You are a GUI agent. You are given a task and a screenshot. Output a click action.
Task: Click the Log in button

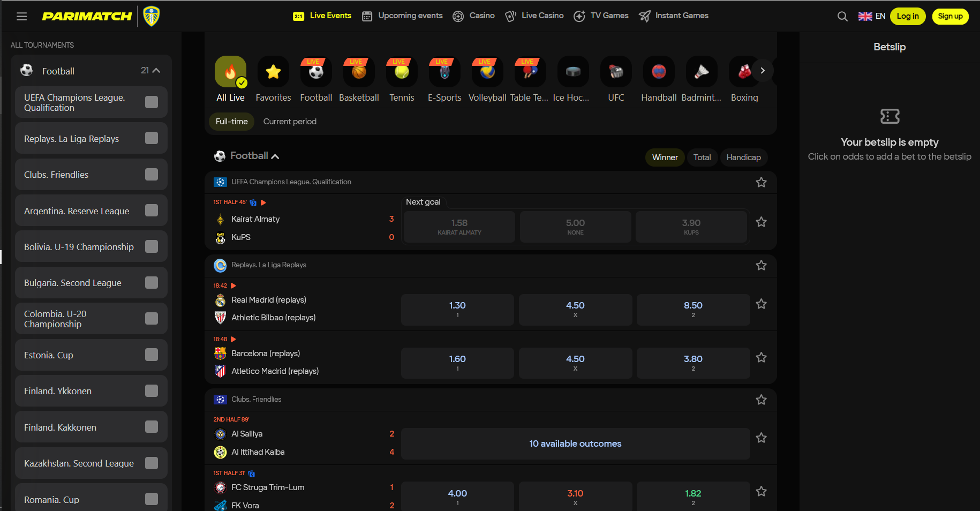click(908, 16)
